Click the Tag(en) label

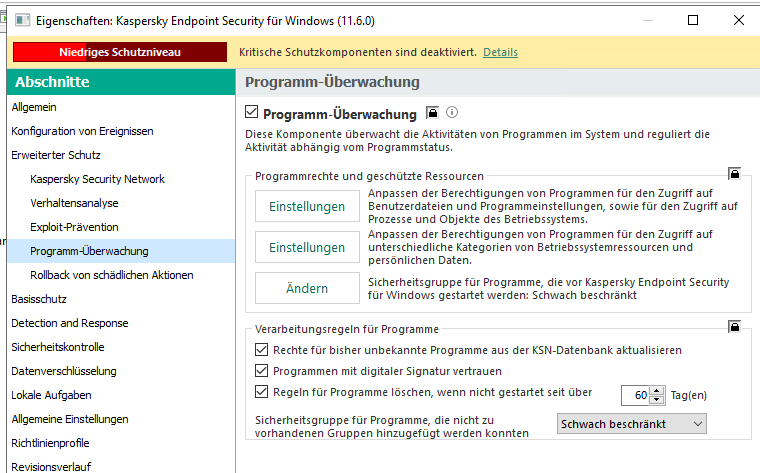pos(689,395)
